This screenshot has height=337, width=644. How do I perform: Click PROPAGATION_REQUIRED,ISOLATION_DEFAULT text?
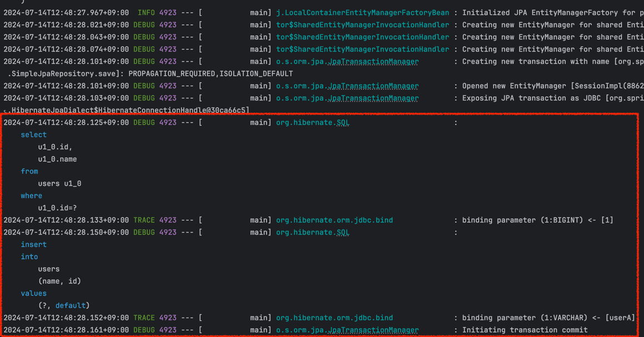(x=211, y=74)
